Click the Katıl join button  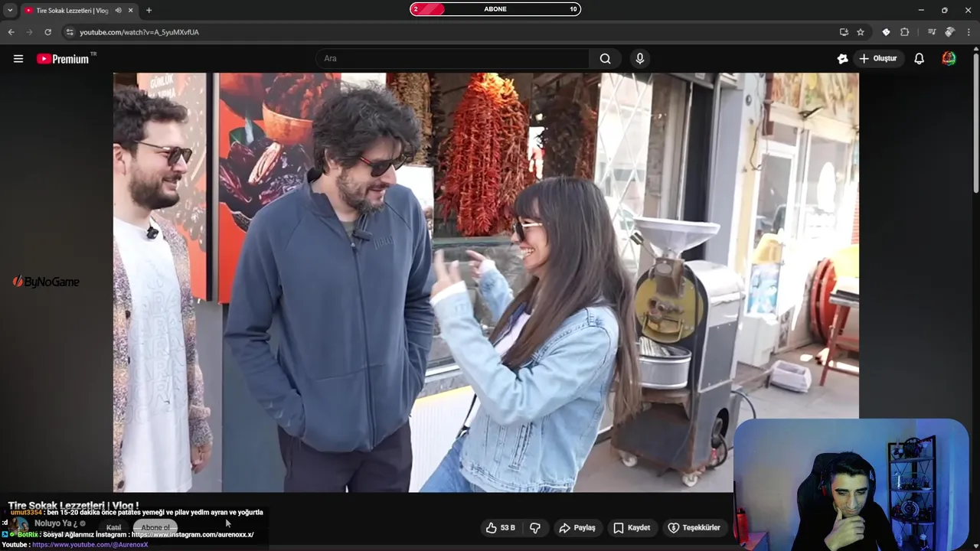pos(113,527)
